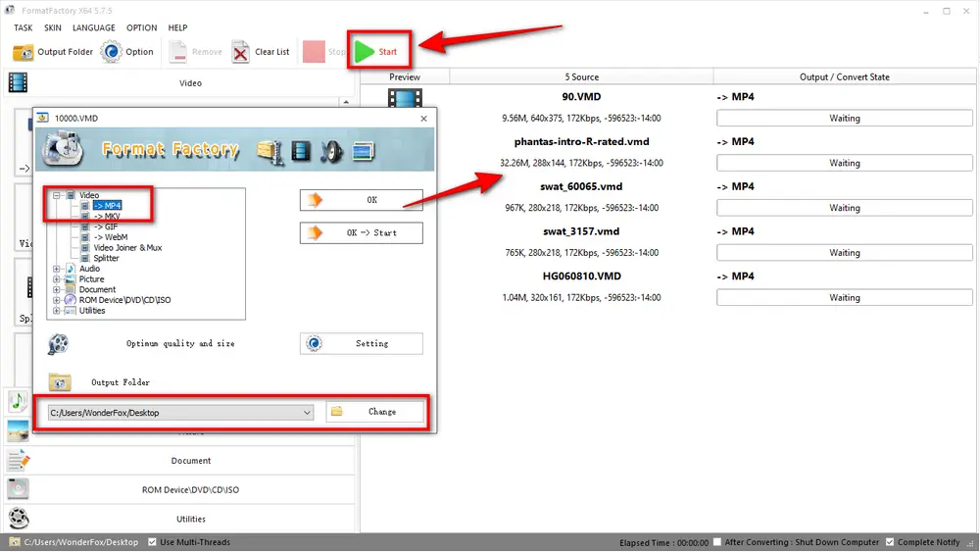Open the output path dropdown in dialog
The width and height of the screenshot is (980, 552).
(x=307, y=413)
